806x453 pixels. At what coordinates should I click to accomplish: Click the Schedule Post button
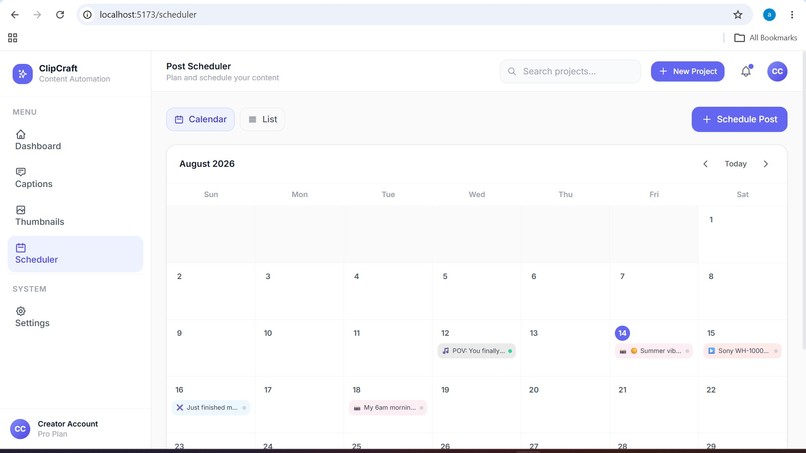739,119
